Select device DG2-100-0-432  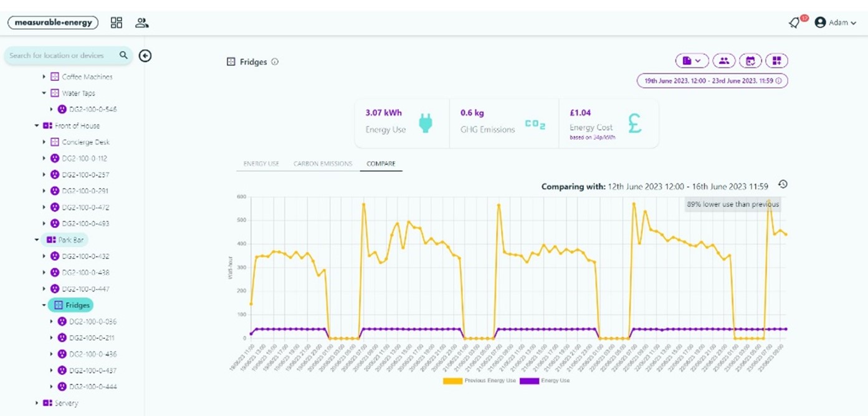85,256
